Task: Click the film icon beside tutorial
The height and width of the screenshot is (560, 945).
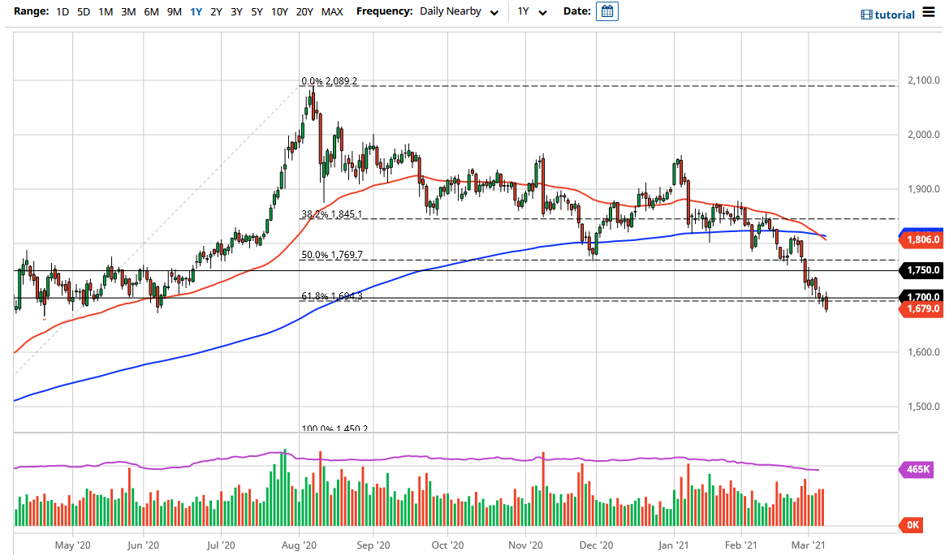Action: (x=866, y=15)
